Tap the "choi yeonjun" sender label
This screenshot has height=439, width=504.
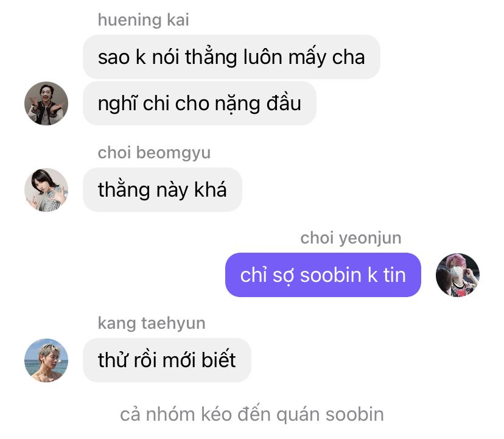[351, 238]
